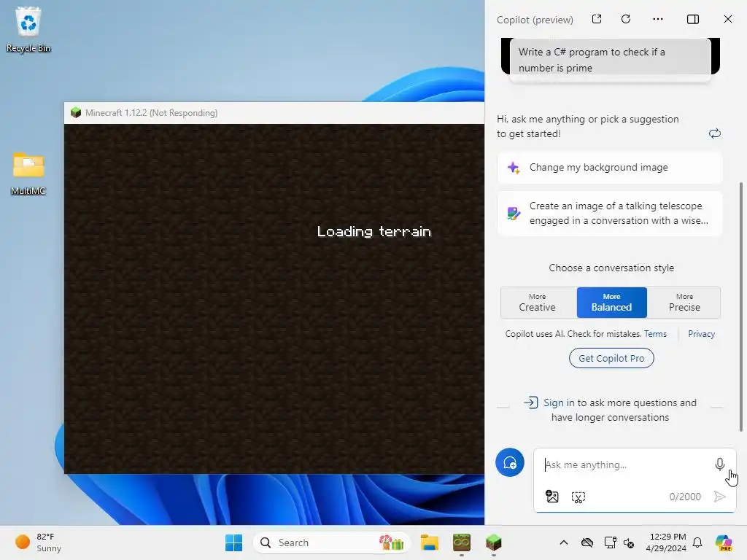The height and width of the screenshot is (560, 747).
Task: Focus the 'Ask me anything' input box
Action: click(x=625, y=464)
